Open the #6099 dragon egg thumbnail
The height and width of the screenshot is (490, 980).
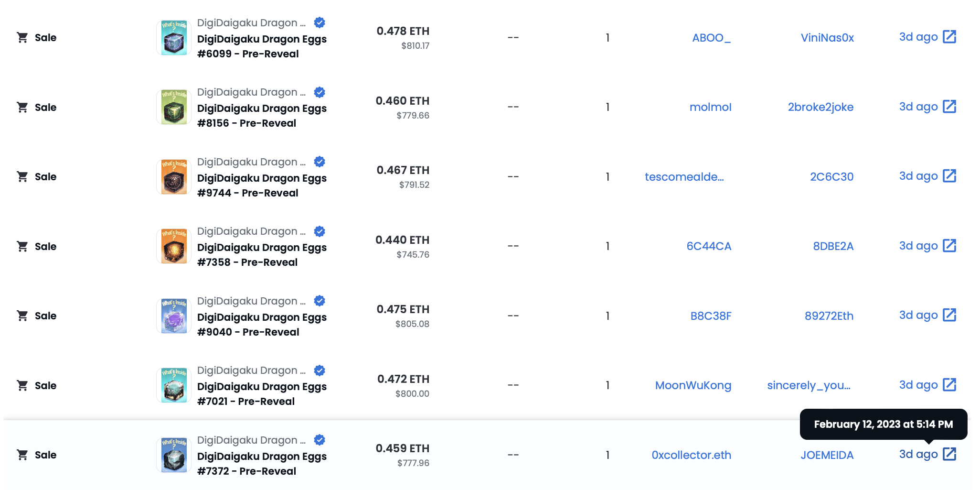(x=174, y=38)
